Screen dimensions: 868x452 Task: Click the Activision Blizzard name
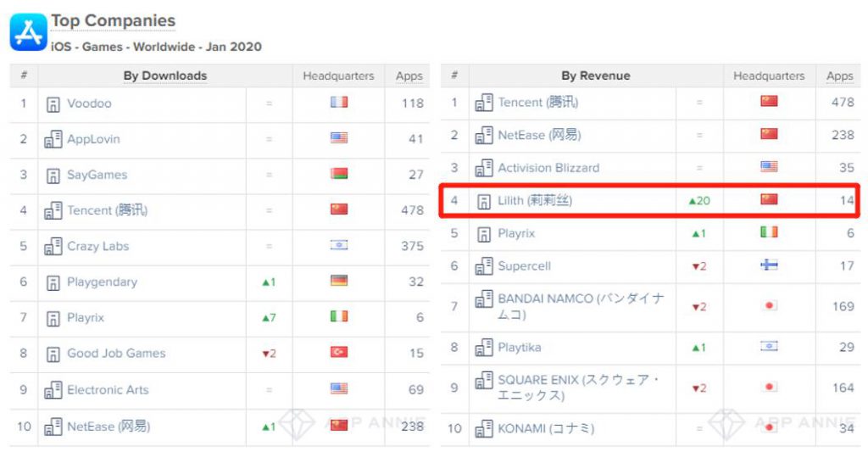pos(548,168)
